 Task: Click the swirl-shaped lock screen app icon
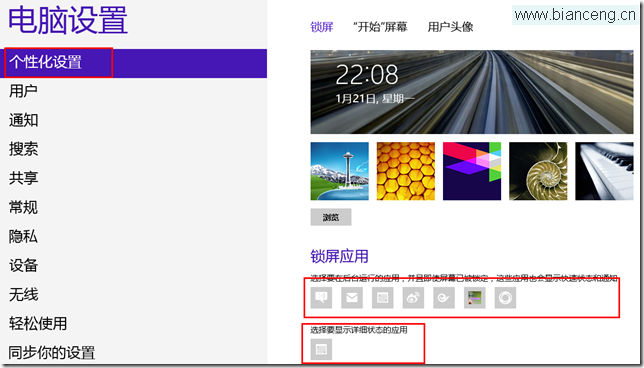pos(444,298)
